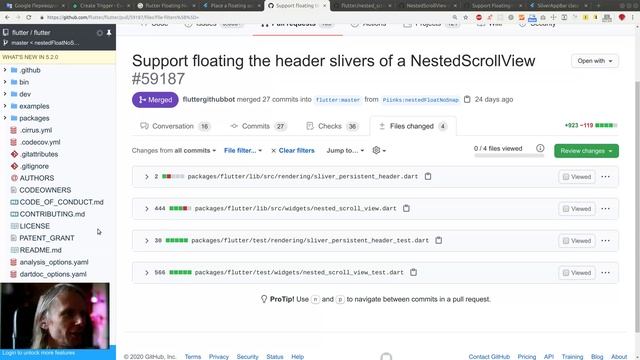Image resolution: width=640 pixels, height=360 pixels.
Task: Switch to 'NestedScrollView' browser tab
Action: click(x=427, y=6)
